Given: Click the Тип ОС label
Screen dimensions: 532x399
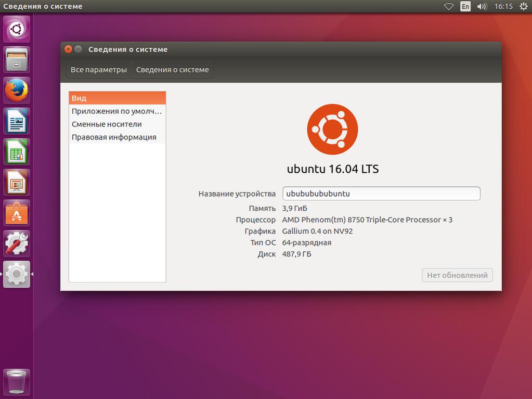Looking at the screenshot, I should 263,242.
